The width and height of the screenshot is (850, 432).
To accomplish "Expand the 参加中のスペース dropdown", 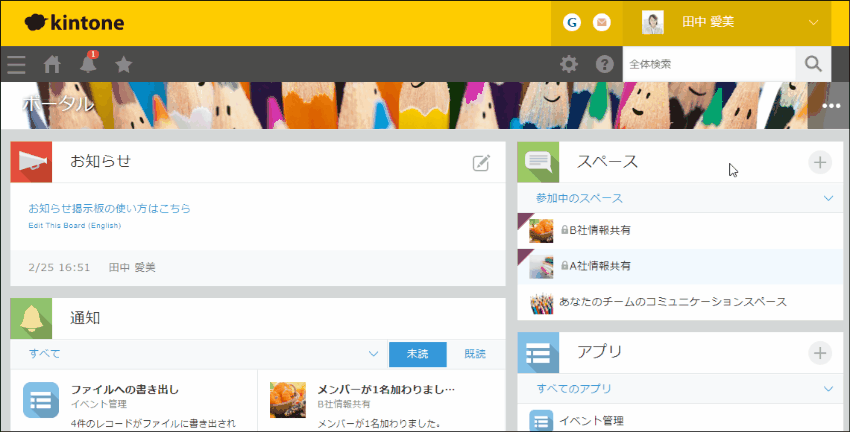I will [827, 198].
